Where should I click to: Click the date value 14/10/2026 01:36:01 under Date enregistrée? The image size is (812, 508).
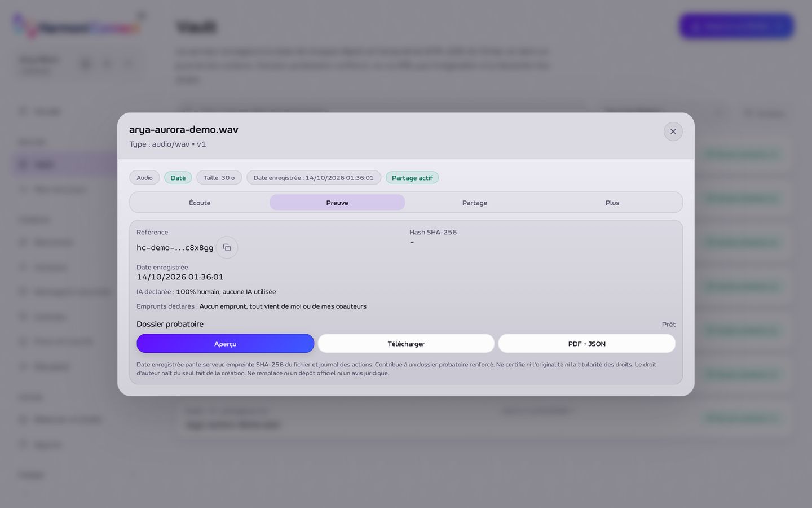tap(180, 277)
